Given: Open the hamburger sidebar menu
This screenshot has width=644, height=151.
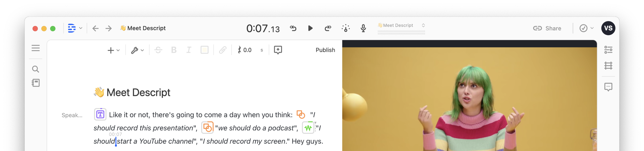Looking at the screenshot, I should coord(36,48).
